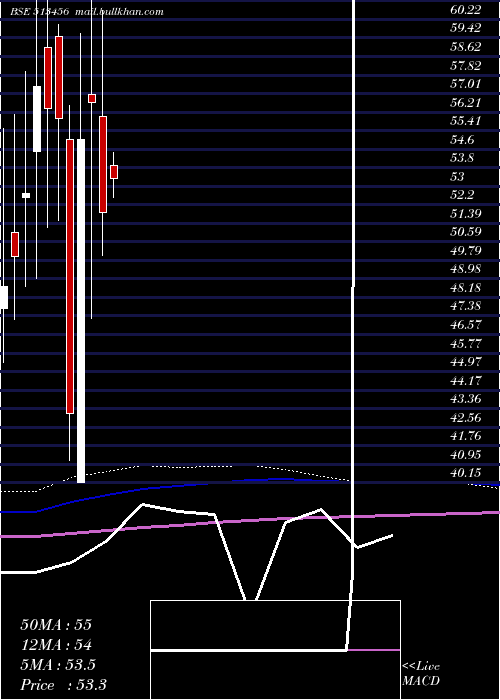Click the 5MA : 53.5 reading
Image resolution: width=500 pixels, height=700 pixels.
pyautogui.click(x=58, y=665)
